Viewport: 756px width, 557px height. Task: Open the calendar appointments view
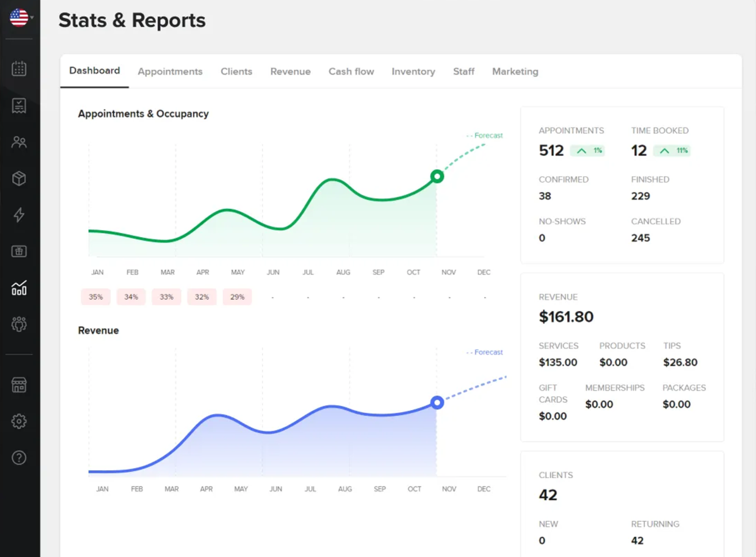tap(19, 68)
